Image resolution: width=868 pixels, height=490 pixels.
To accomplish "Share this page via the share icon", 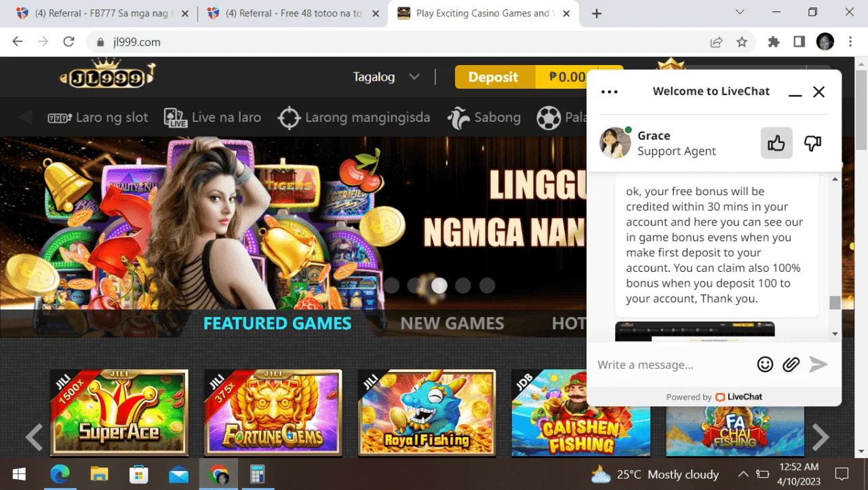I will click(x=716, y=42).
